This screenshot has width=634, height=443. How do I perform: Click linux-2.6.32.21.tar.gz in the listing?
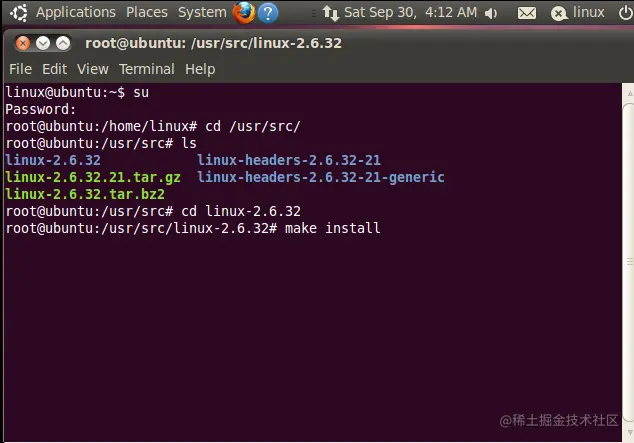[93, 177]
